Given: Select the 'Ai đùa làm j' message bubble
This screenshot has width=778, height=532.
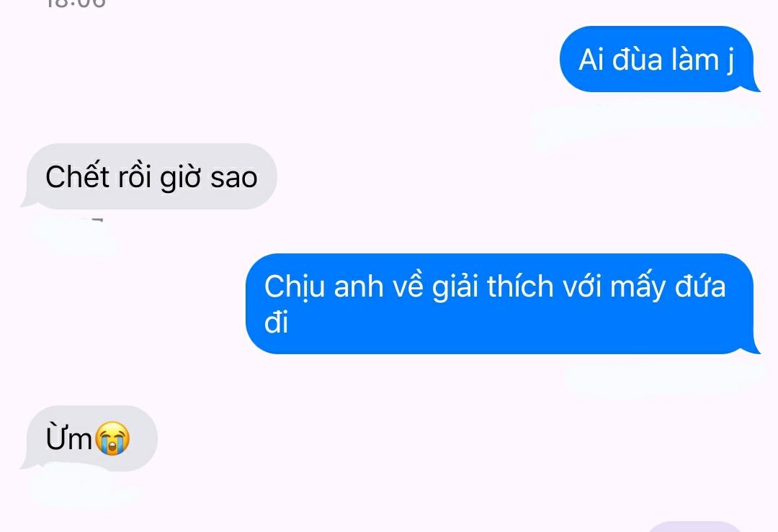Looking at the screenshot, I should click(x=656, y=59).
